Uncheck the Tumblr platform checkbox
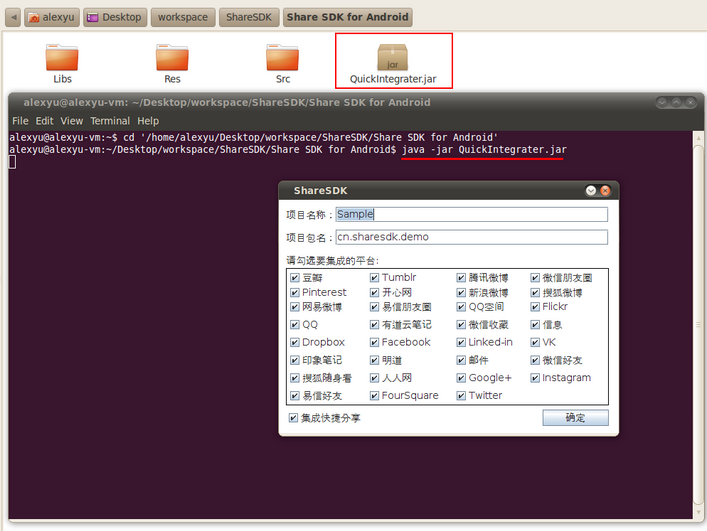This screenshot has width=707, height=531. click(374, 278)
